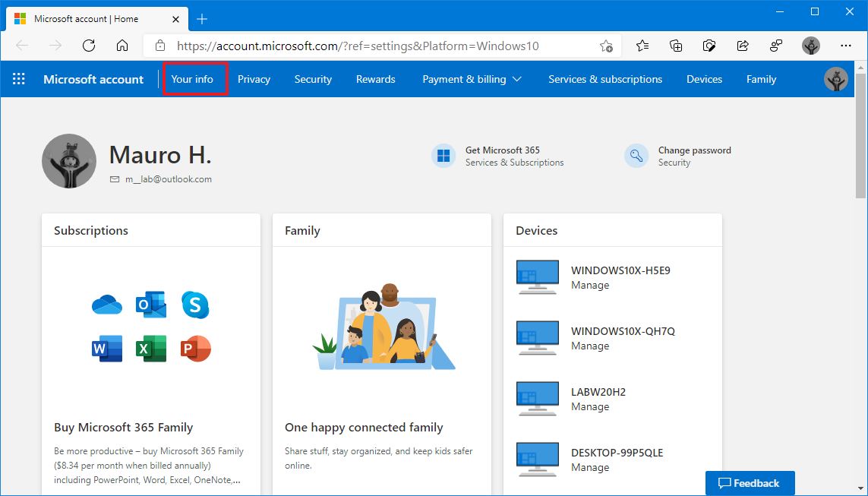Image resolution: width=868 pixels, height=496 pixels.
Task: Click the WINDOWS10X-H5E9 computer icon
Action: coord(537,277)
